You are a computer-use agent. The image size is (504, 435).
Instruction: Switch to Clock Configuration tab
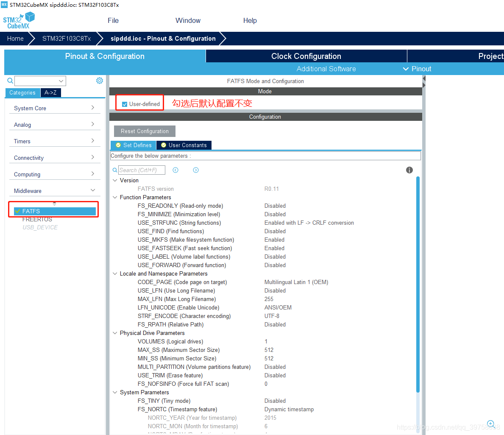tap(306, 56)
